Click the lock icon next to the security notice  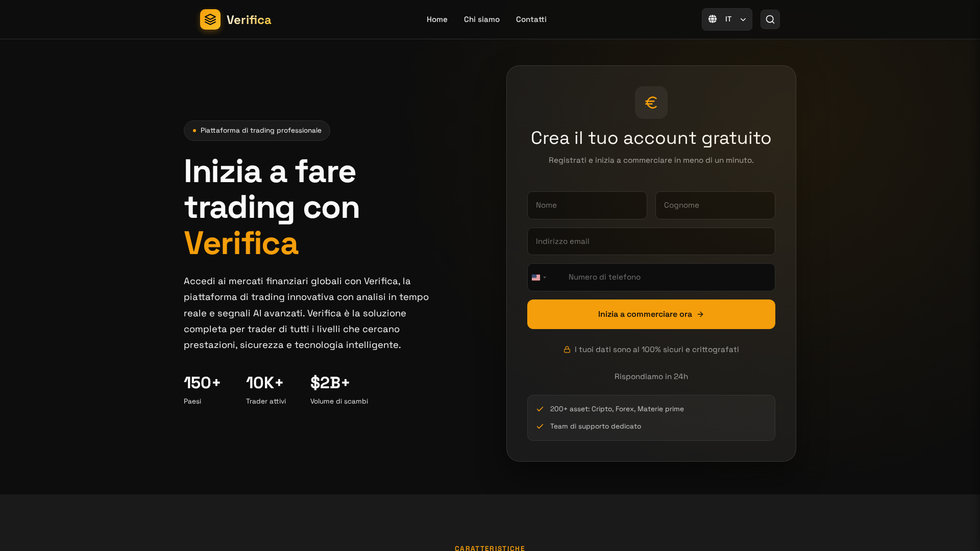[567, 349]
